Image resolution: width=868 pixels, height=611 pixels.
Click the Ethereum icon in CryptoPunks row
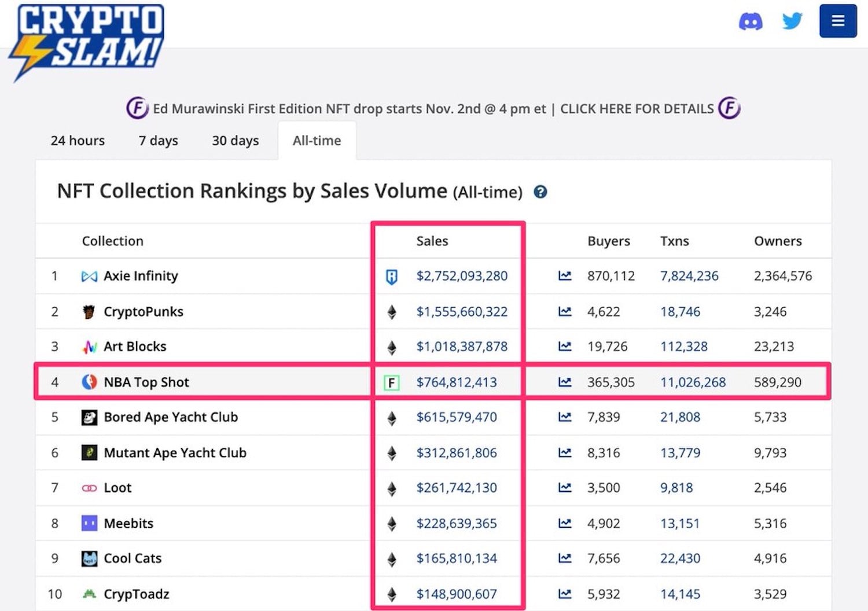(392, 312)
